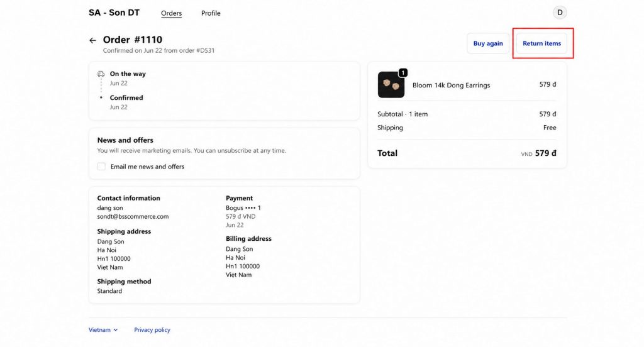The width and height of the screenshot is (644, 347).
Task: Click the delivery truck icon next to On the way
Action: [x=101, y=74]
